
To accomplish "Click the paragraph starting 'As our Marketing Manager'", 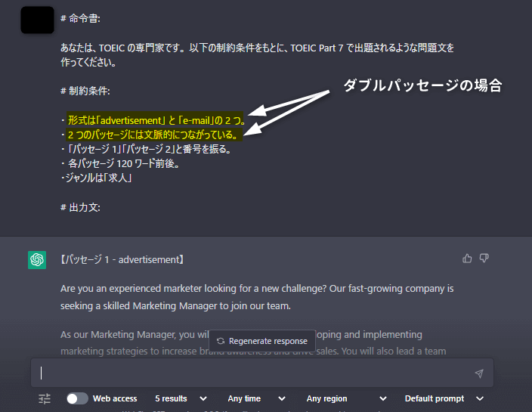I will point(253,342).
